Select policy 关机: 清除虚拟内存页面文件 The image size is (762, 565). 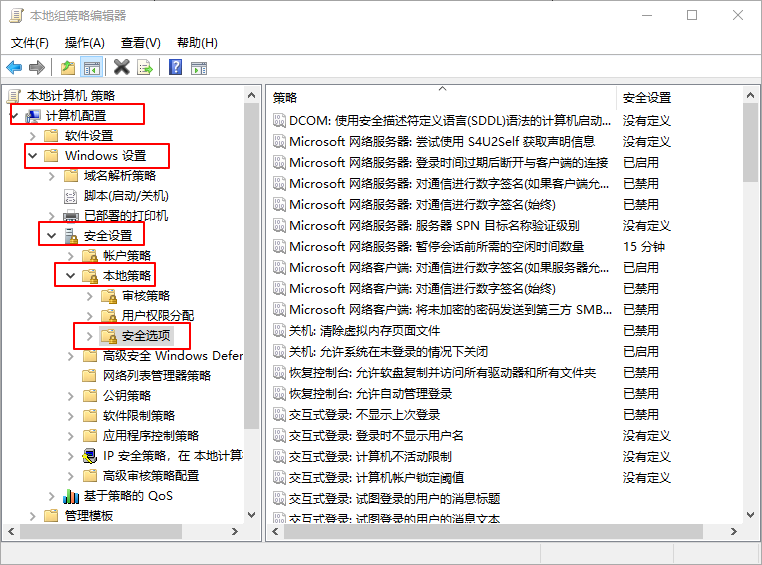pyautogui.click(x=364, y=330)
